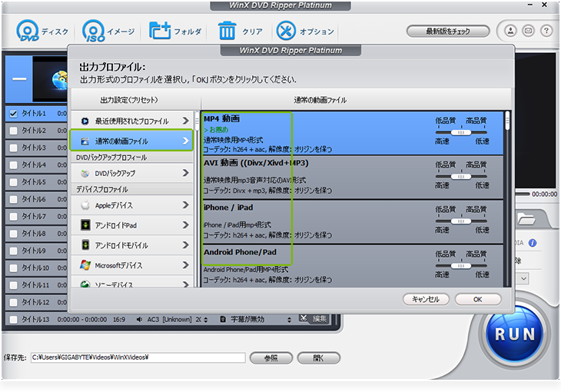Click the DVD backup disc icon
This screenshot has width=561, height=392.
click(85, 173)
